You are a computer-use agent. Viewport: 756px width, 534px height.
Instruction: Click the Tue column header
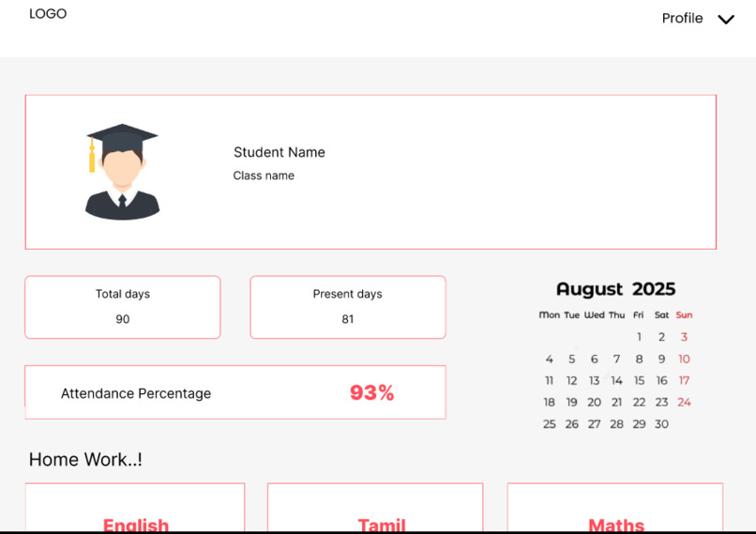(572, 315)
